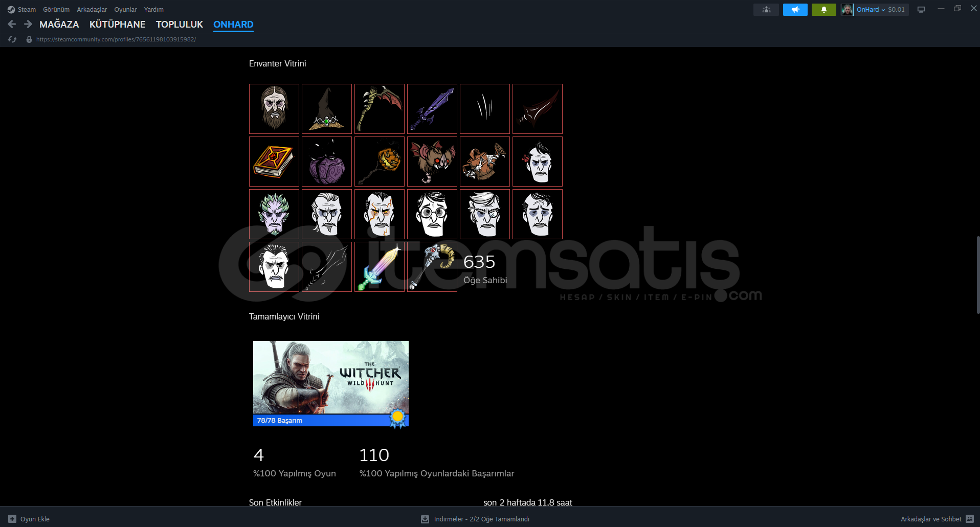Open The Witcher Wild Hunt game image
Viewport: 980px width, 527px height.
(x=331, y=377)
